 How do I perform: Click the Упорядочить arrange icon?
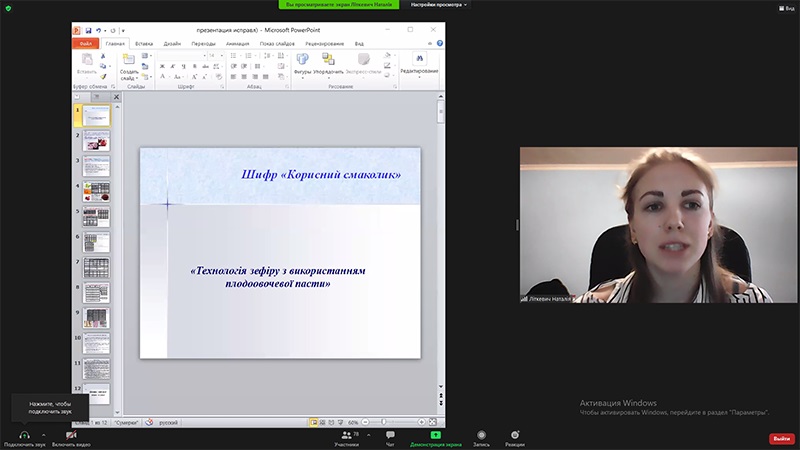(328, 61)
